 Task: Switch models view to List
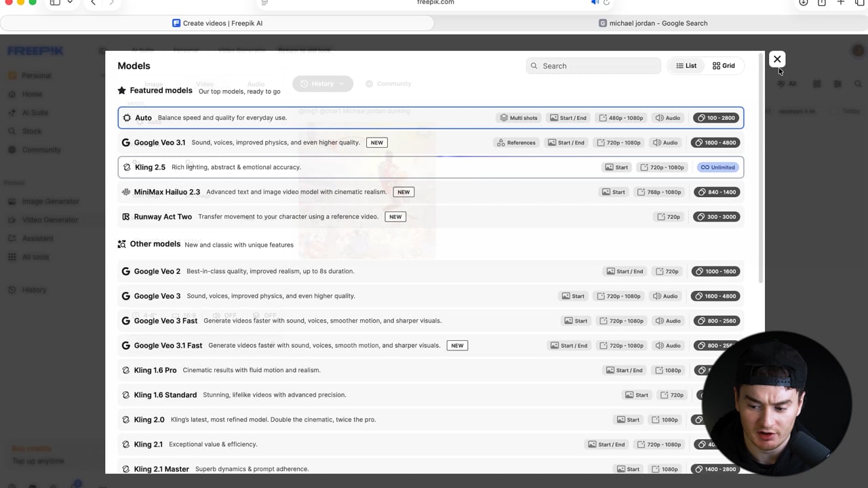click(x=686, y=66)
